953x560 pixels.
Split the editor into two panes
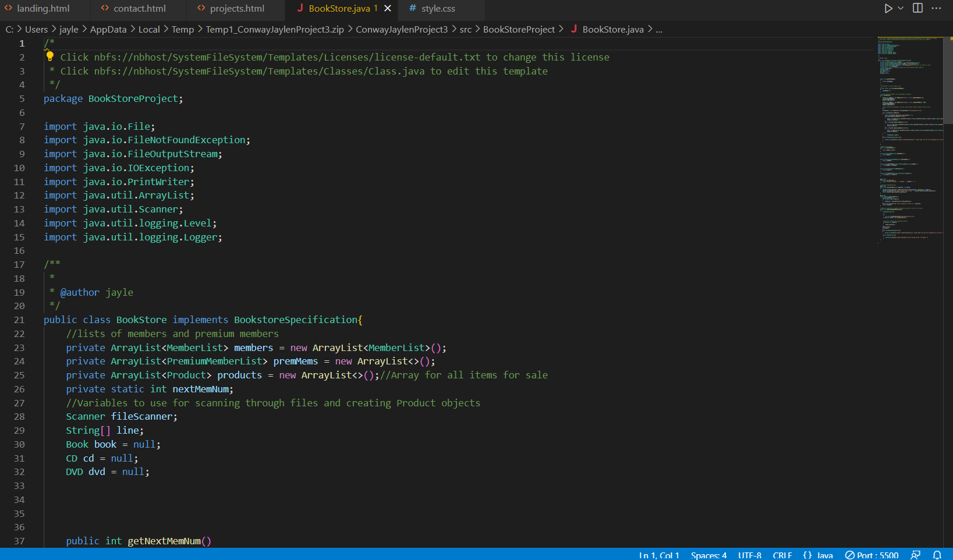(x=917, y=8)
